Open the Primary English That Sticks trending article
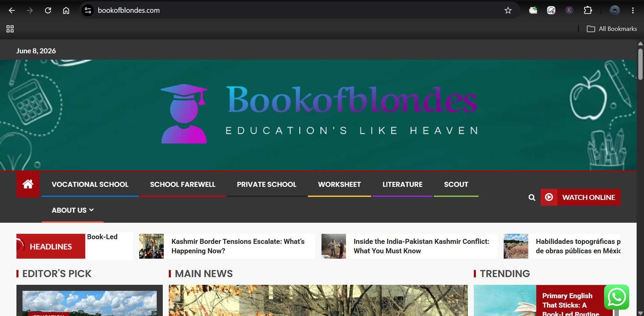644x316 pixels. click(571, 305)
